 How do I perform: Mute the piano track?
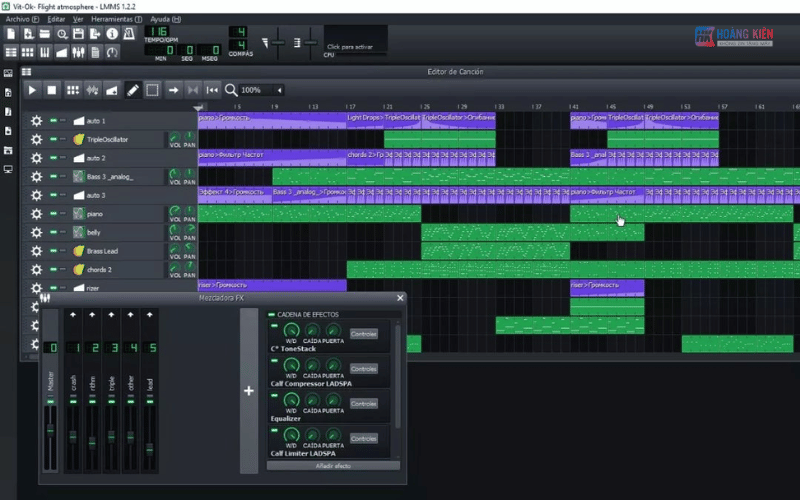click(x=53, y=213)
